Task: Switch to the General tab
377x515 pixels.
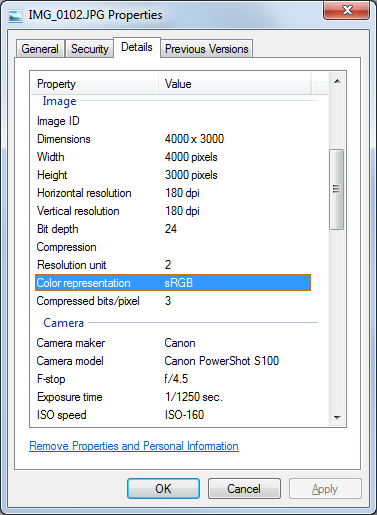Action: click(x=40, y=49)
